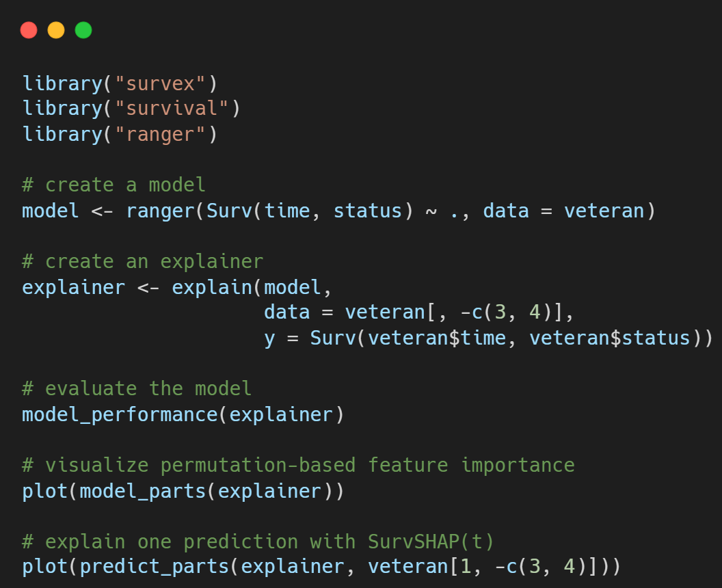This screenshot has width=722, height=588.
Task: Click the yellow minimize window button
Action: [x=56, y=30]
